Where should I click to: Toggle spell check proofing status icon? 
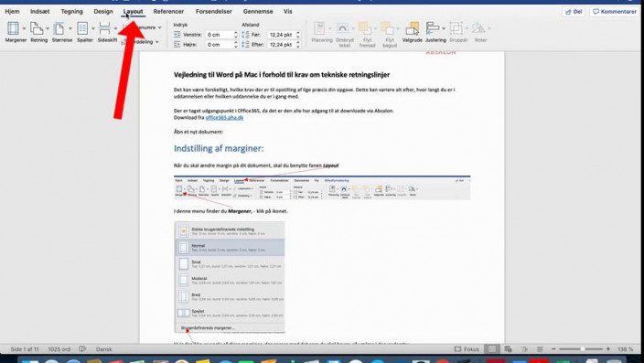pos(82,349)
